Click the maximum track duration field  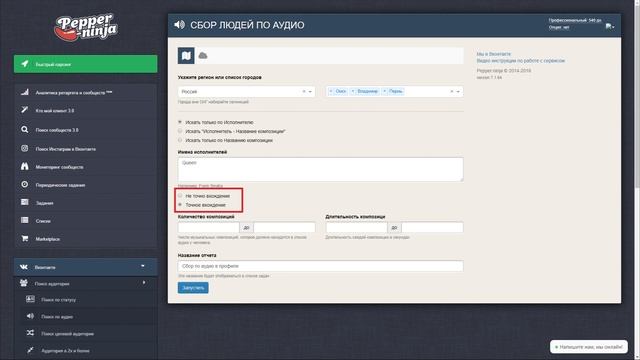pyautogui.click(x=432, y=227)
